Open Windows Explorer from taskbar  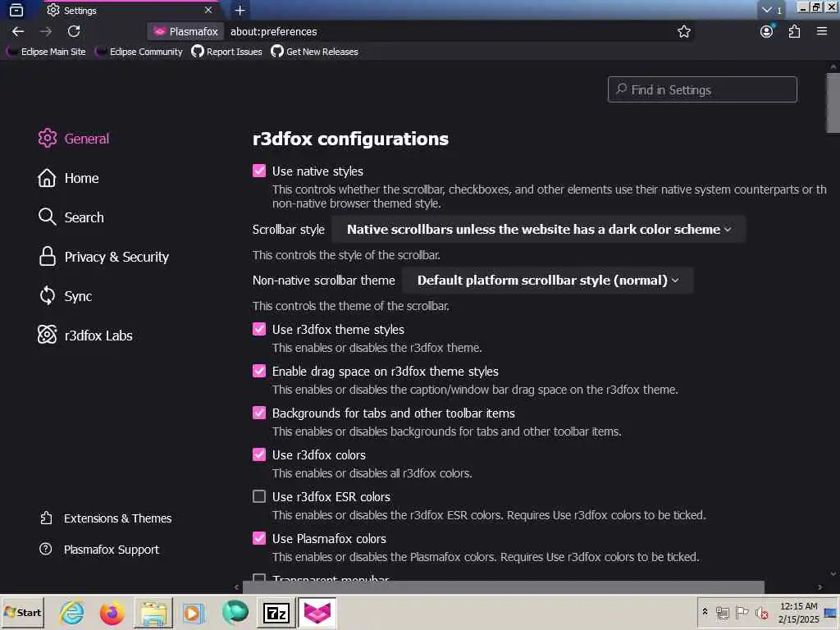click(x=153, y=612)
